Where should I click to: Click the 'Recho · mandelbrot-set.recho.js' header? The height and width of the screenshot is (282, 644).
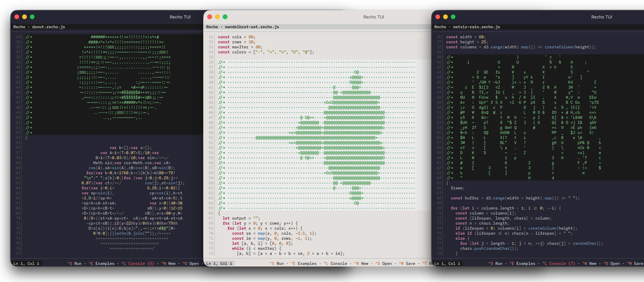[x=242, y=27]
